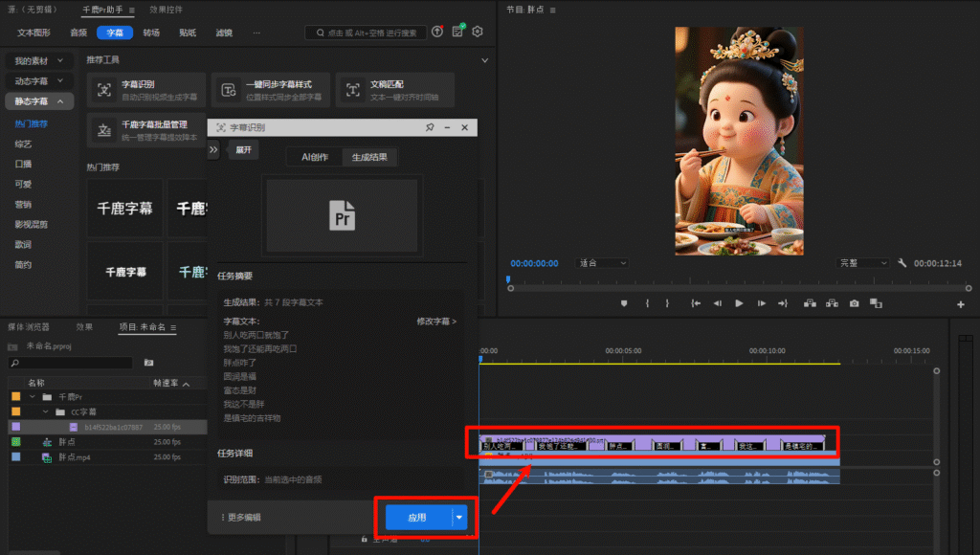Open 千鹿字幕批量管理 tool card
The image size is (980, 555).
[x=146, y=130]
